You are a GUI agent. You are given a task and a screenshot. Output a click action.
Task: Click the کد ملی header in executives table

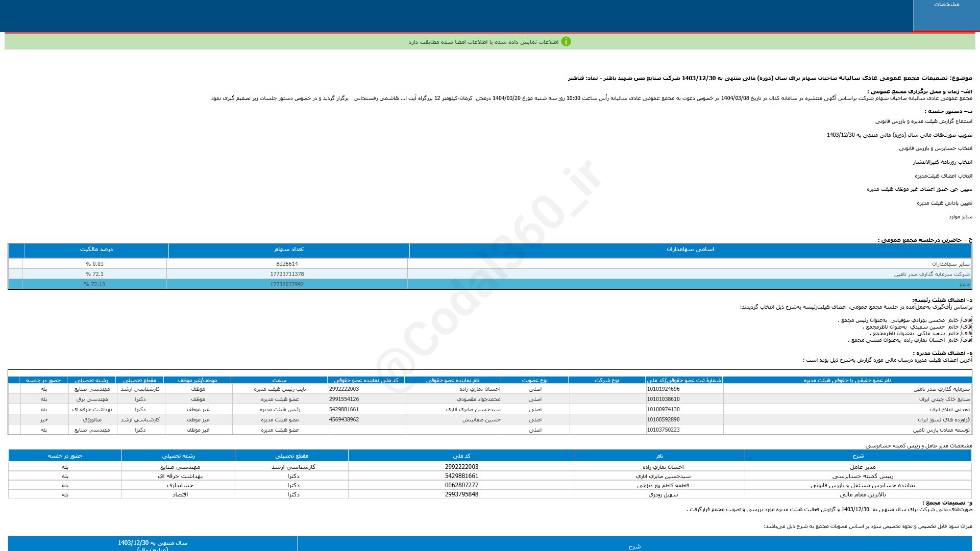461,456
